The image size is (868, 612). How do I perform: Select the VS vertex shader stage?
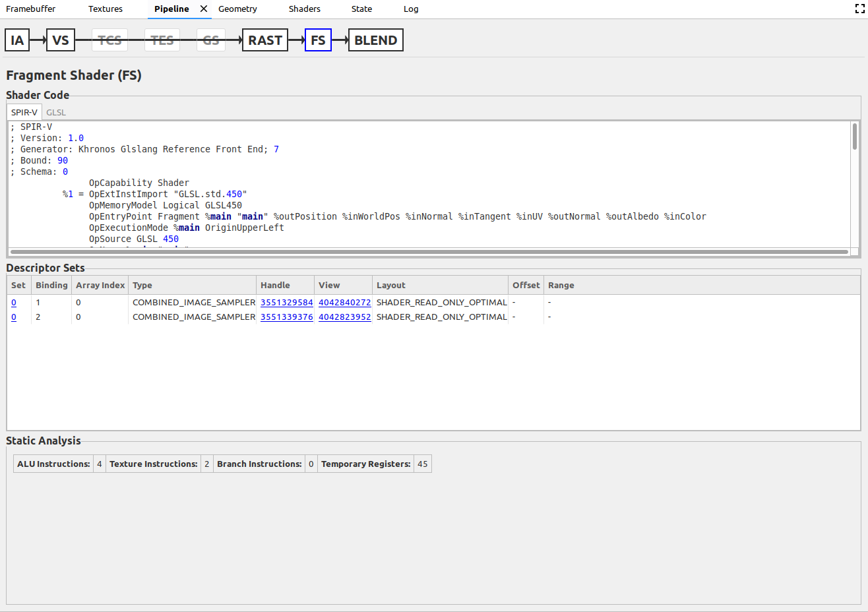tap(61, 40)
